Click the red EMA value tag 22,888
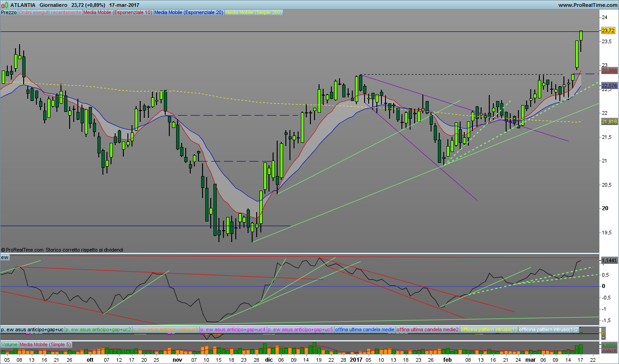This screenshot has height=364, width=619. tap(609, 71)
